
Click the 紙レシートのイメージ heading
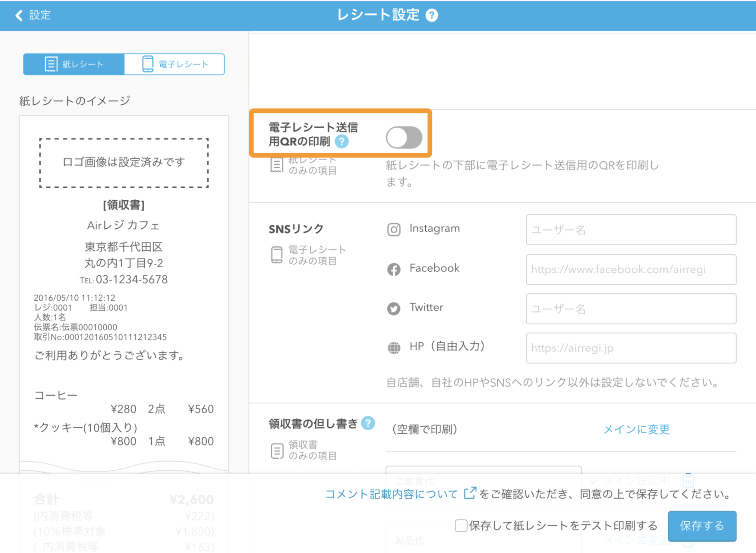pos(74,101)
